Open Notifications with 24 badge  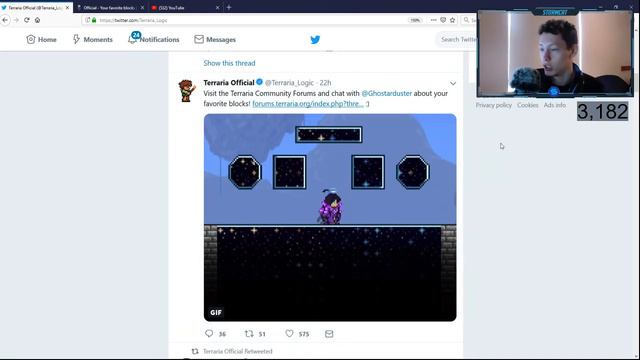pyautogui.click(x=153, y=39)
